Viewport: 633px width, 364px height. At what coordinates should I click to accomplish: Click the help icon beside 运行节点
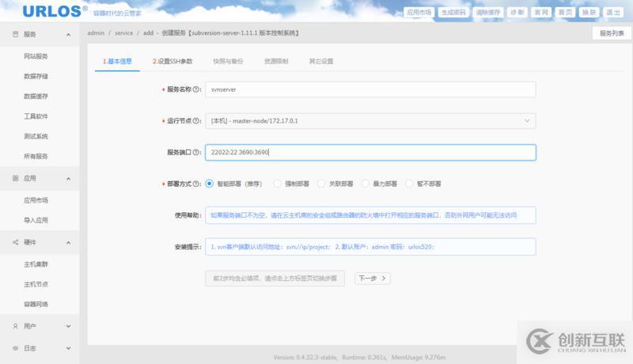coord(196,121)
